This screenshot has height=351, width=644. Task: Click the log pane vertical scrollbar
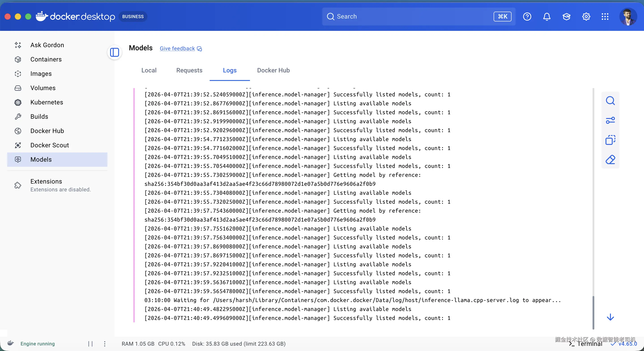pyautogui.click(x=593, y=312)
